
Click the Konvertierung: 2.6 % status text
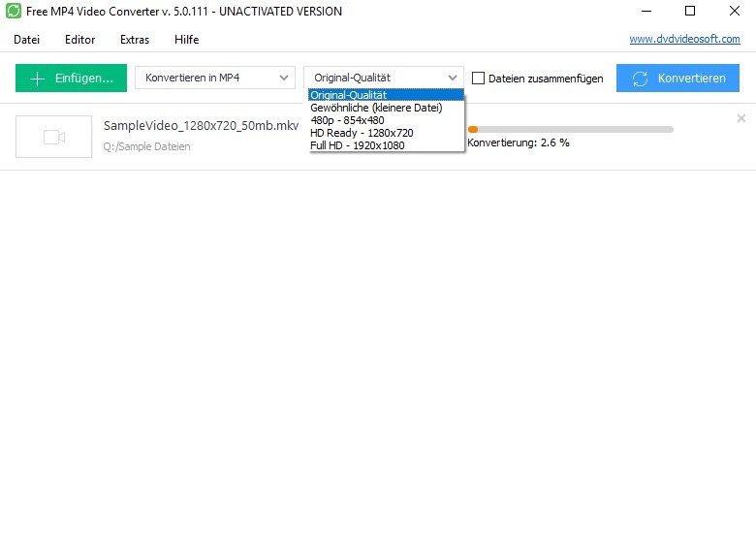pos(519,142)
